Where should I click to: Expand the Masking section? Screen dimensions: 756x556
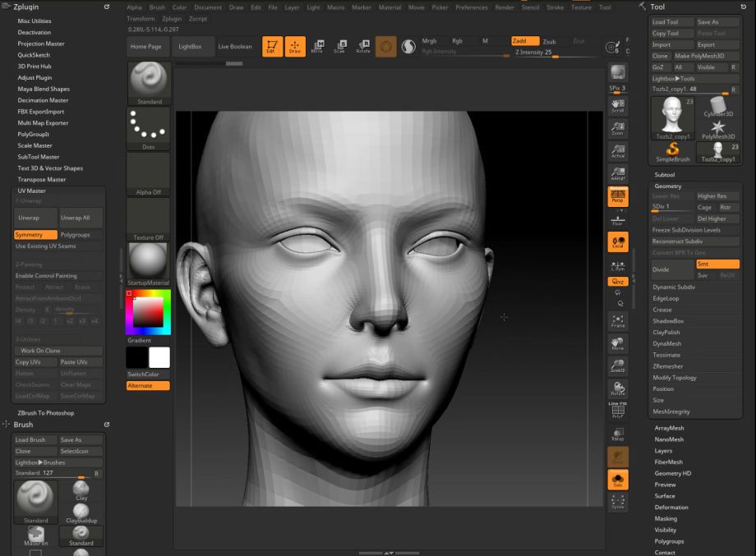pos(666,519)
